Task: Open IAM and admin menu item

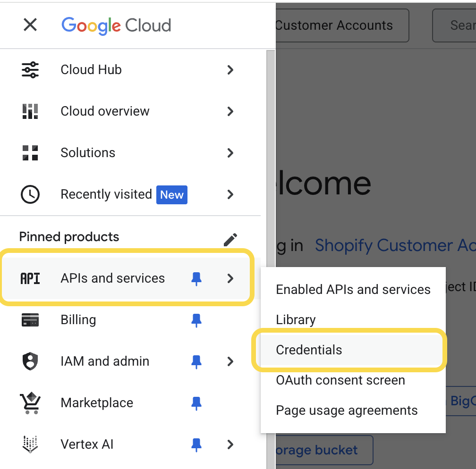Action: click(x=130, y=361)
